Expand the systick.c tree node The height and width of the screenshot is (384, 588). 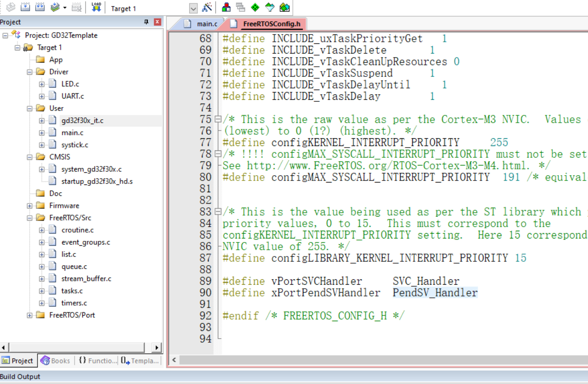[x=42, y=145]
